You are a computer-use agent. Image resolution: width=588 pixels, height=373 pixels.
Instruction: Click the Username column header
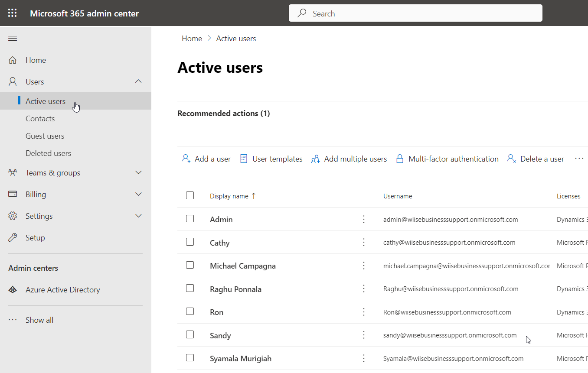398,196
